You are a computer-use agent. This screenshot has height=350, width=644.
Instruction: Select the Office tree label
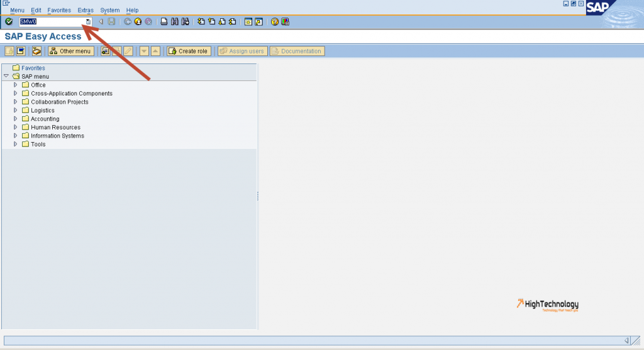(x=38, y=85)
